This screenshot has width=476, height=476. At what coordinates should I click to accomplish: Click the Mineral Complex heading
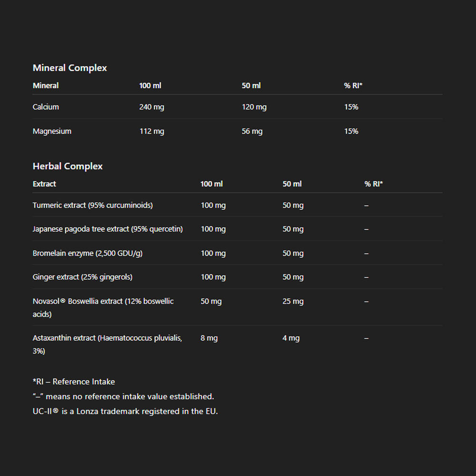click(x=69, y=68)
